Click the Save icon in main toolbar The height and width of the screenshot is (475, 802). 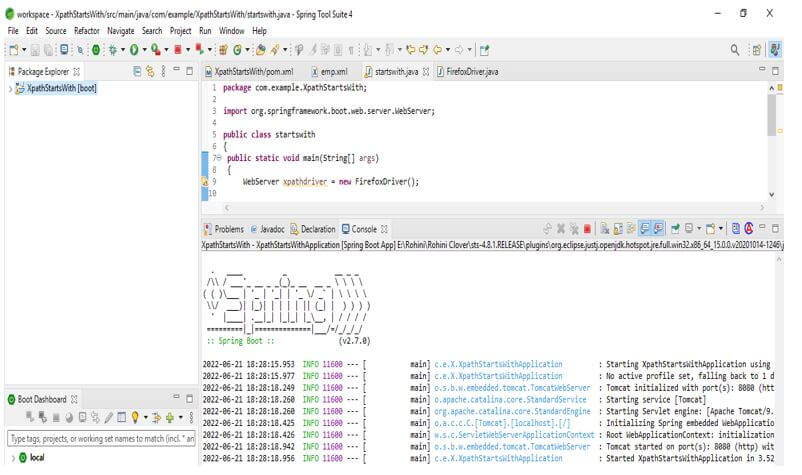[x=35, y=50]
